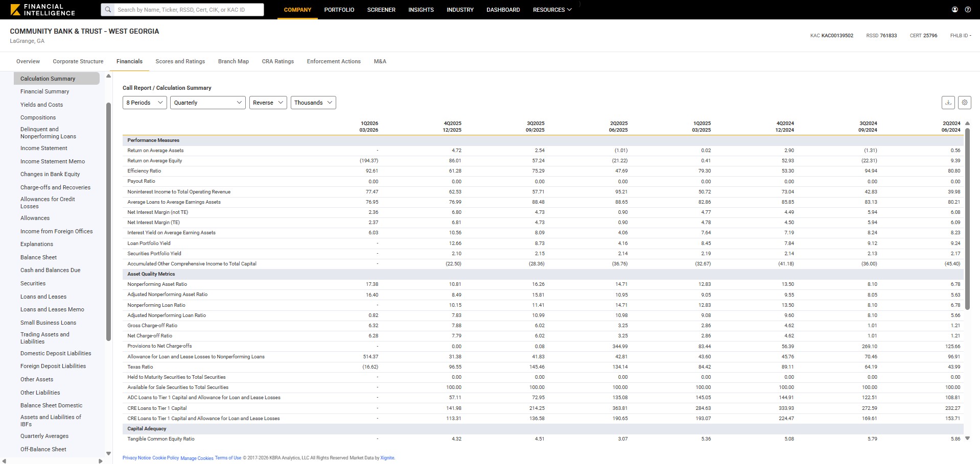Select Calculation Summary in sidebar
The image size is (980, 464).
57,79
